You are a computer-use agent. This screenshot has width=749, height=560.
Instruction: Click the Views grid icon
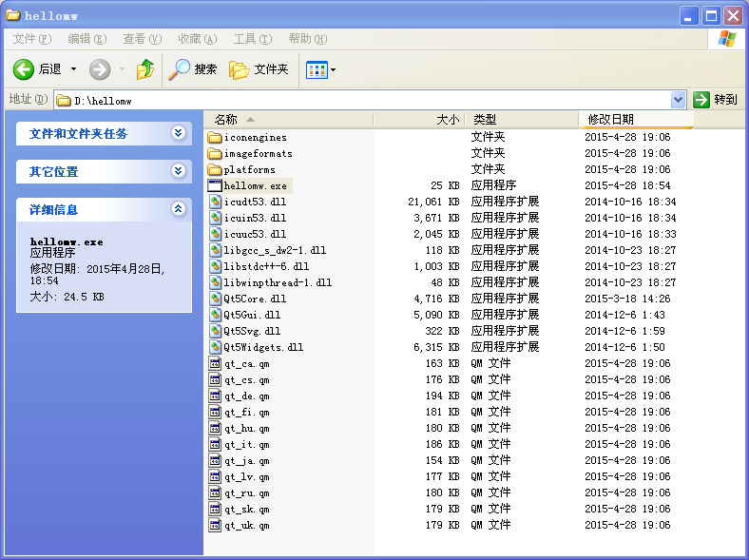(317, 69)
